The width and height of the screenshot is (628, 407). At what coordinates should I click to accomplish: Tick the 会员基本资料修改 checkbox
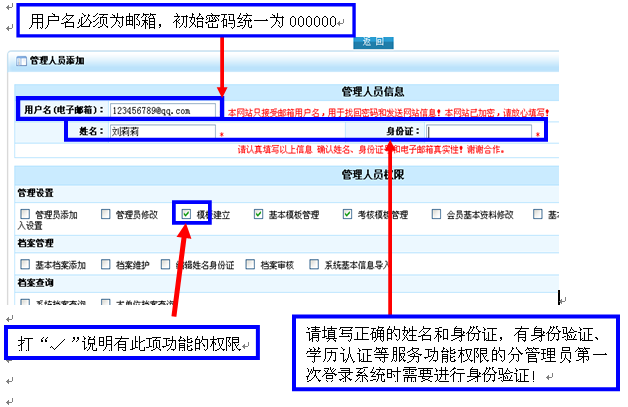click(x=437, y=214)
